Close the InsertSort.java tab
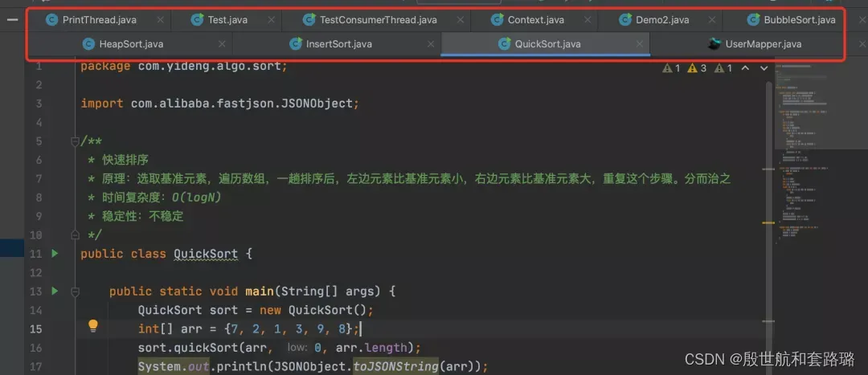 pos(431,43)
